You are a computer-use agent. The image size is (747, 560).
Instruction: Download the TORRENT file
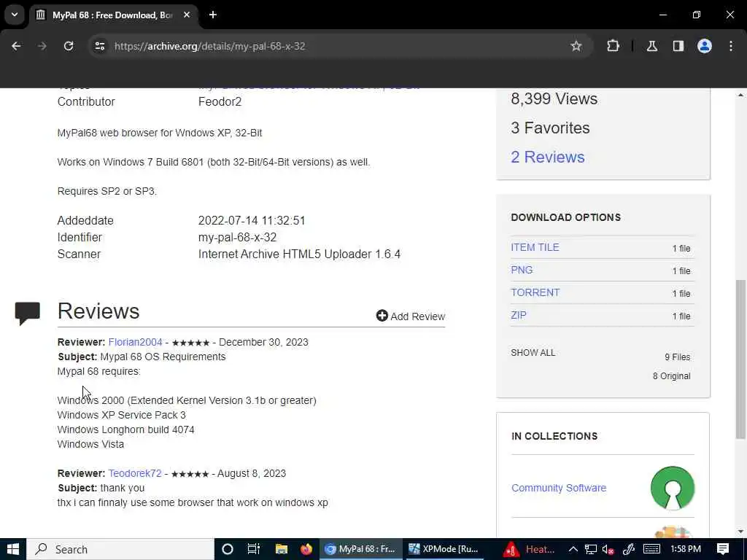(x=535, y=292)
